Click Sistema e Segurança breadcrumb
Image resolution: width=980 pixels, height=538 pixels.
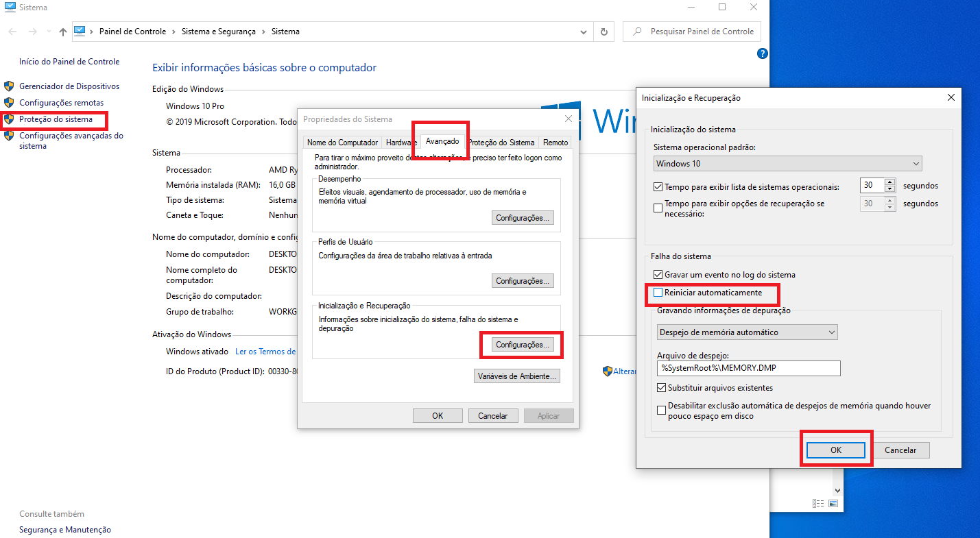point(219,32)
